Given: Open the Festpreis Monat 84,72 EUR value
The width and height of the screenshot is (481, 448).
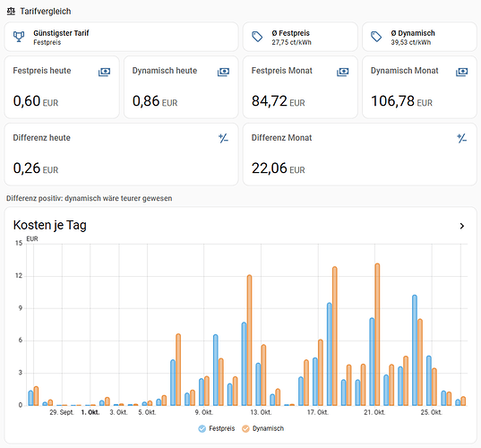Looking at the screenshot, I should (279, 101).
